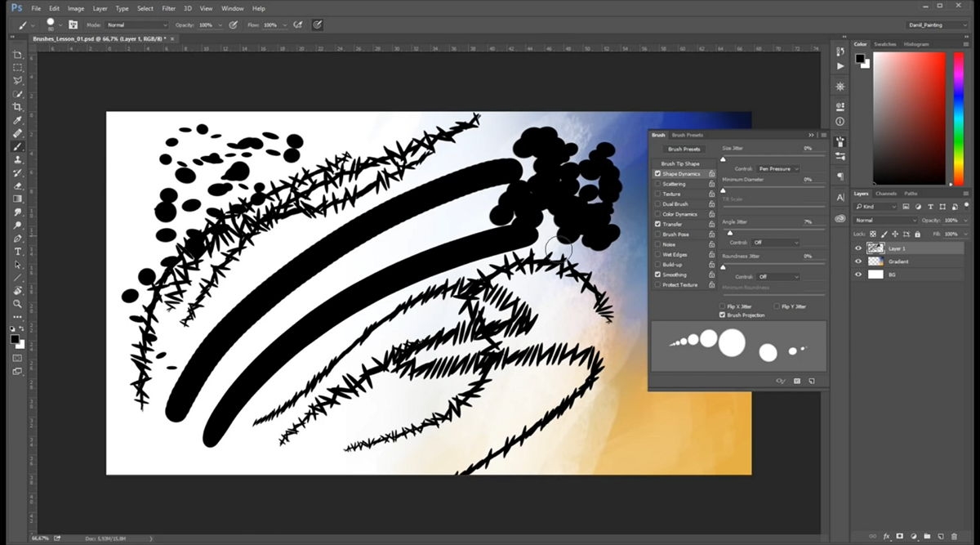Select Brush Tip Shape section
This screenshot has width=980, height=545.
point(680,163)
